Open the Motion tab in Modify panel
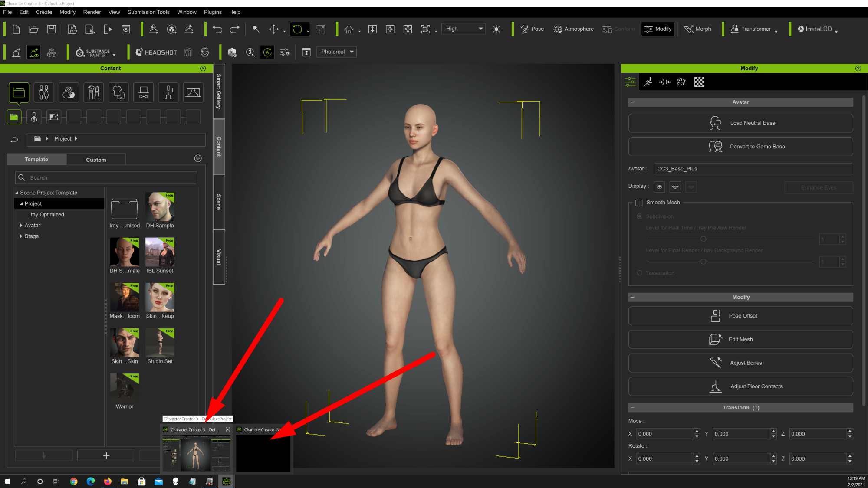 [x=648, y=82]
